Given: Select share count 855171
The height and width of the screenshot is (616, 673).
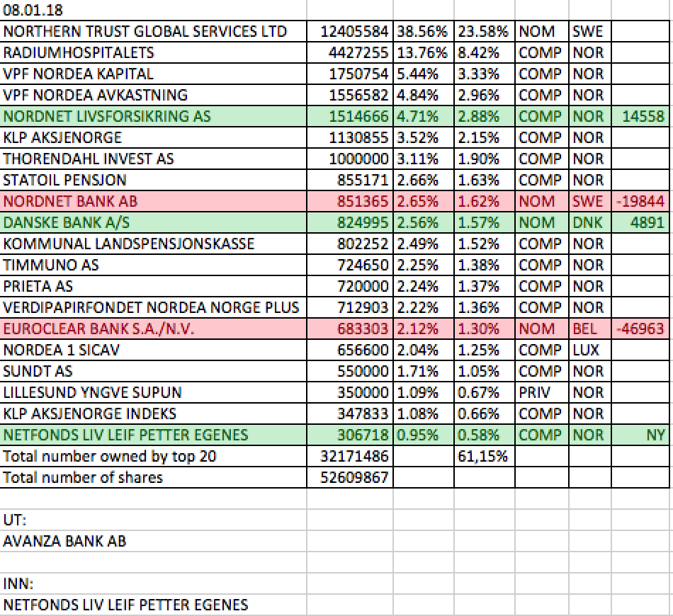Looking at the screenshot, I should 350,180.
